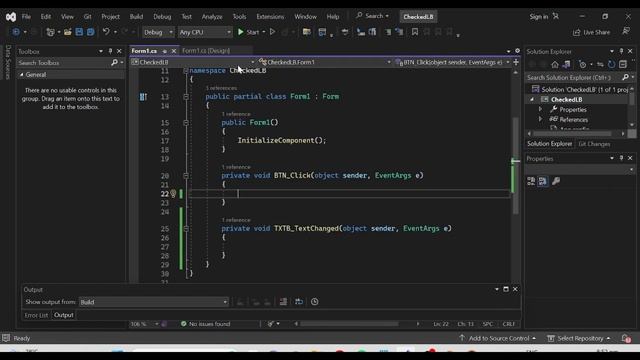Click the Search box in title bar
The image size is (640, 360).
tap(372, 16)
